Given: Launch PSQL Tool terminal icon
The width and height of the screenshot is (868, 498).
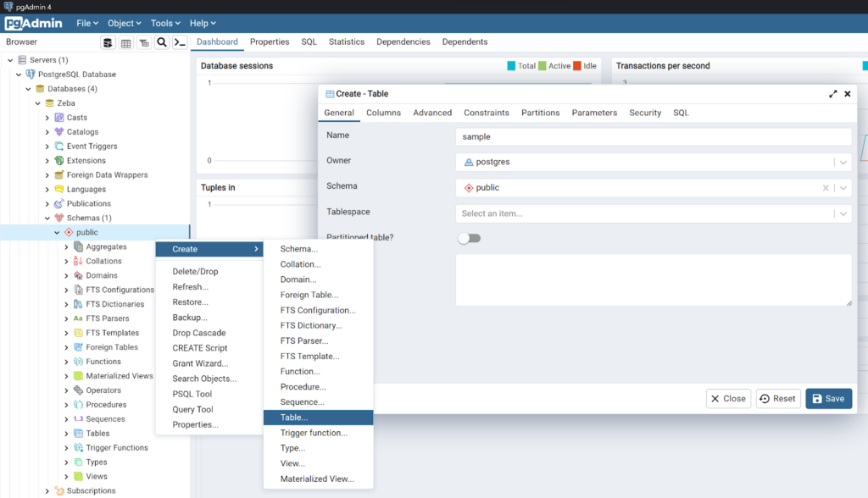Looking at the screenshot, I should coord(180,42).
